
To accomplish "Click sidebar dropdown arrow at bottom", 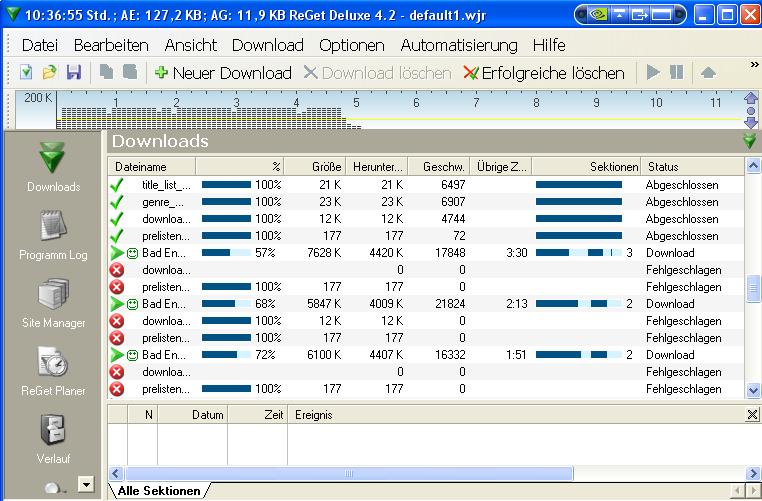I will pos(86,484).
